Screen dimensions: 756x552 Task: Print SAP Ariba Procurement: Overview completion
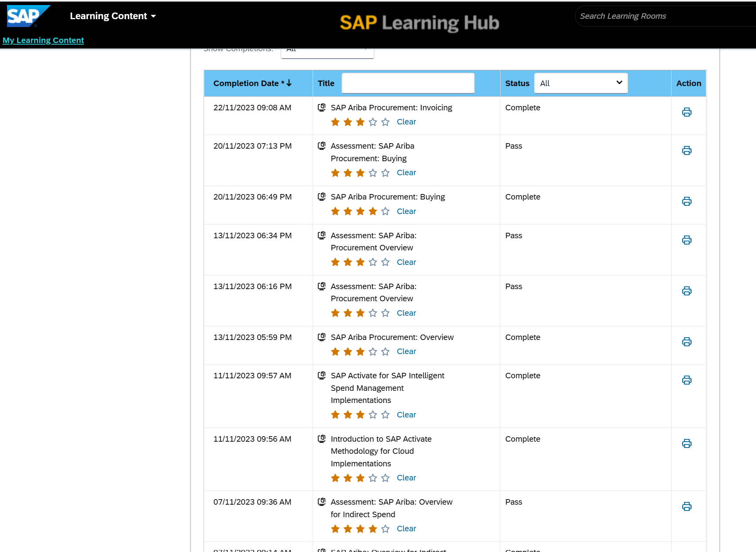coord(687,342)
